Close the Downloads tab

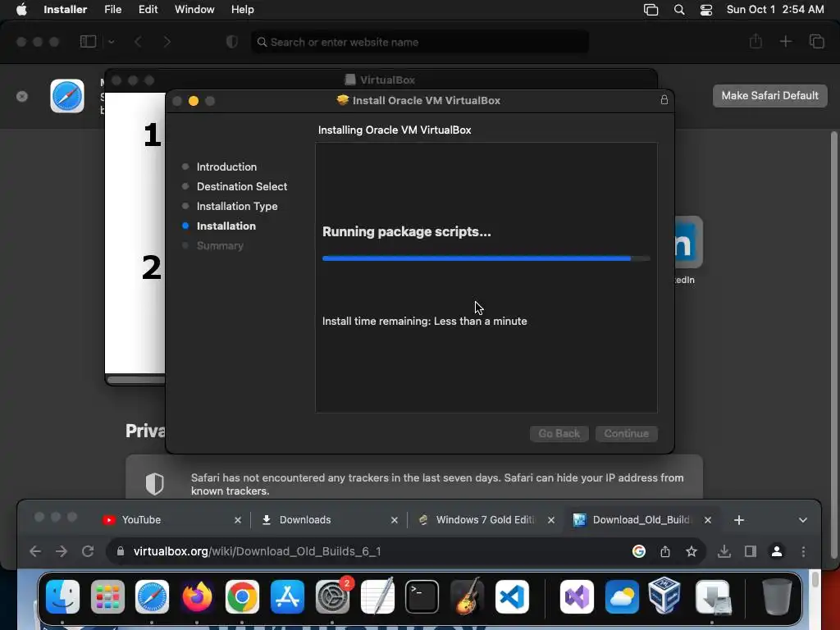(395, 520)
